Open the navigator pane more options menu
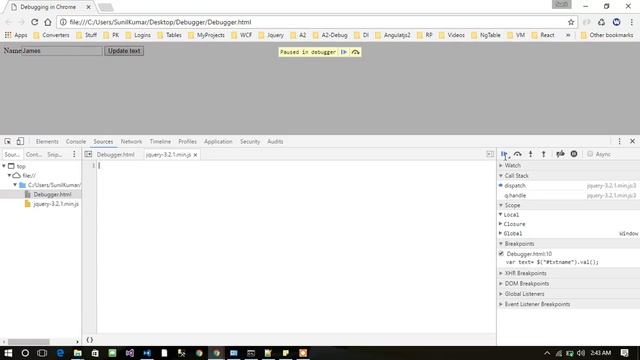This screenshot has height=360, width=640. pos(74,154)
